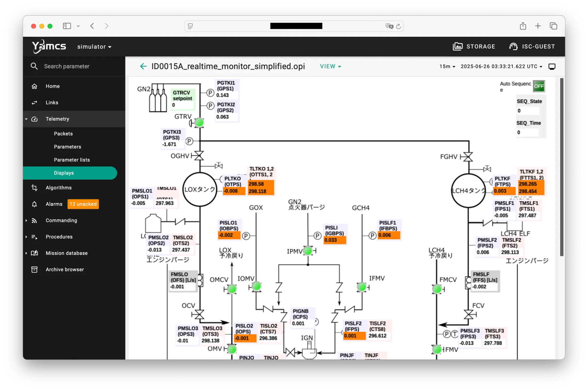This screenshot has height=390, width=588.
Task: Toggle the FMCV valve indicator
Action: (x=437, y=289)
